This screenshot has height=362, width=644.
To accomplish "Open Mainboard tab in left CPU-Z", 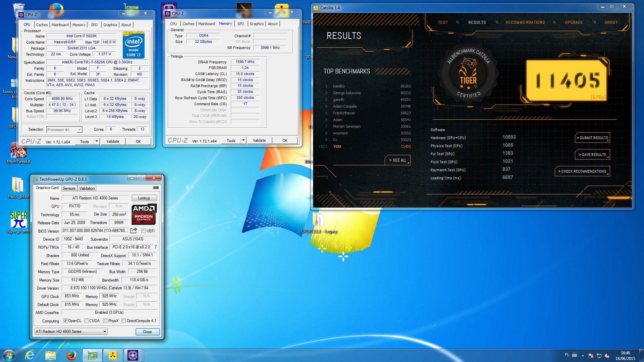I will coord(60,25).
